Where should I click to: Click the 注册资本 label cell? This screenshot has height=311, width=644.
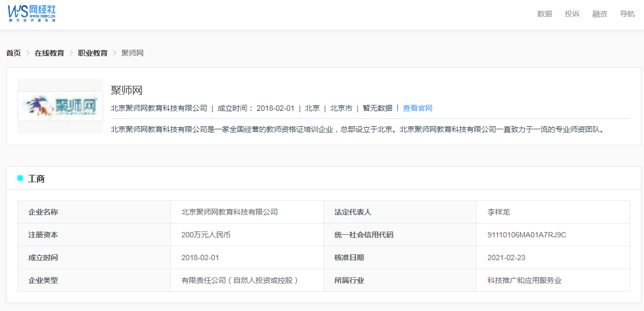click(x=94, y=235)
